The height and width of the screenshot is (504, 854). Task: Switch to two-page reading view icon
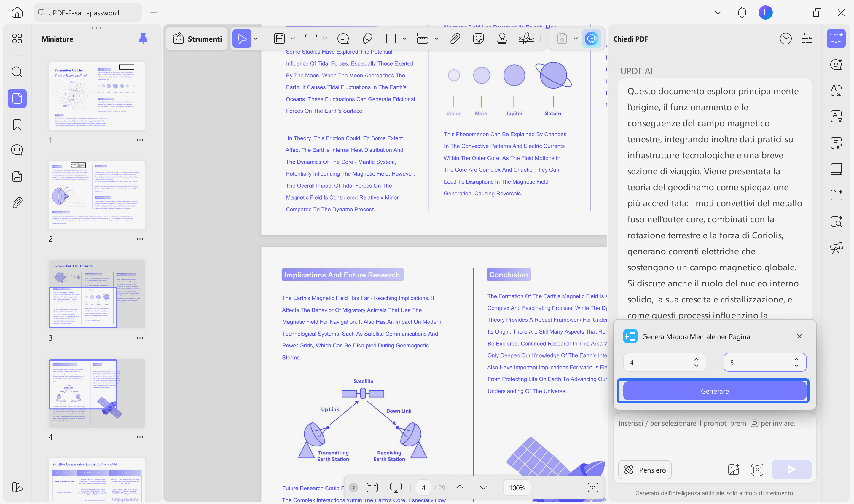(372, 488)
